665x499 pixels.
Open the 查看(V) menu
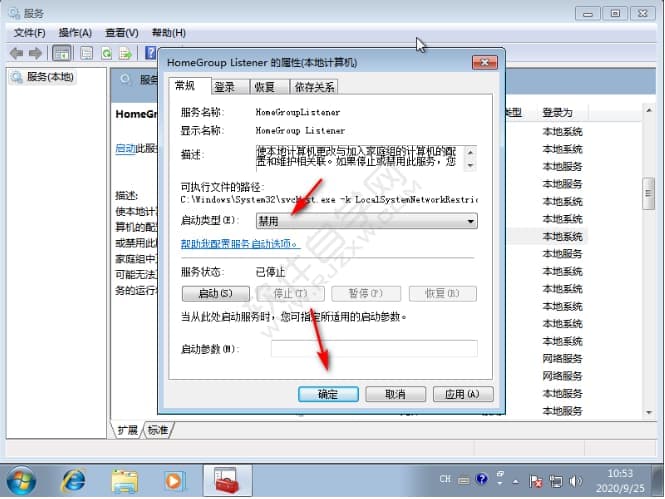pyautogui.click(x=122, y=33)
